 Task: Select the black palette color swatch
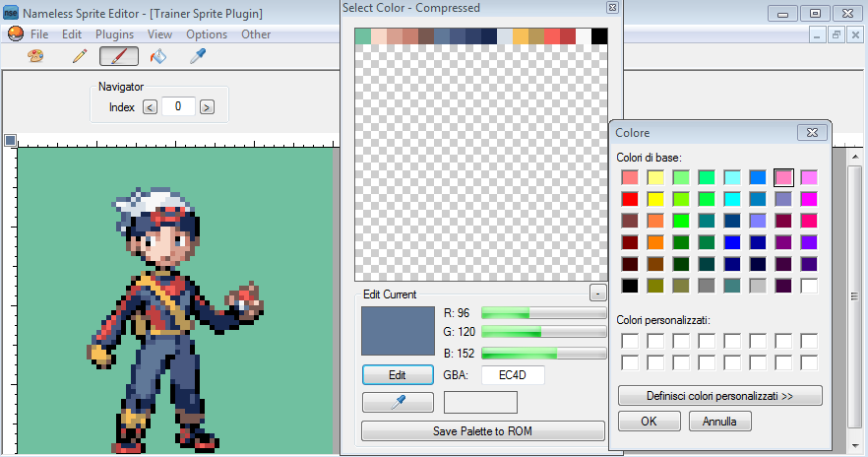599,36
